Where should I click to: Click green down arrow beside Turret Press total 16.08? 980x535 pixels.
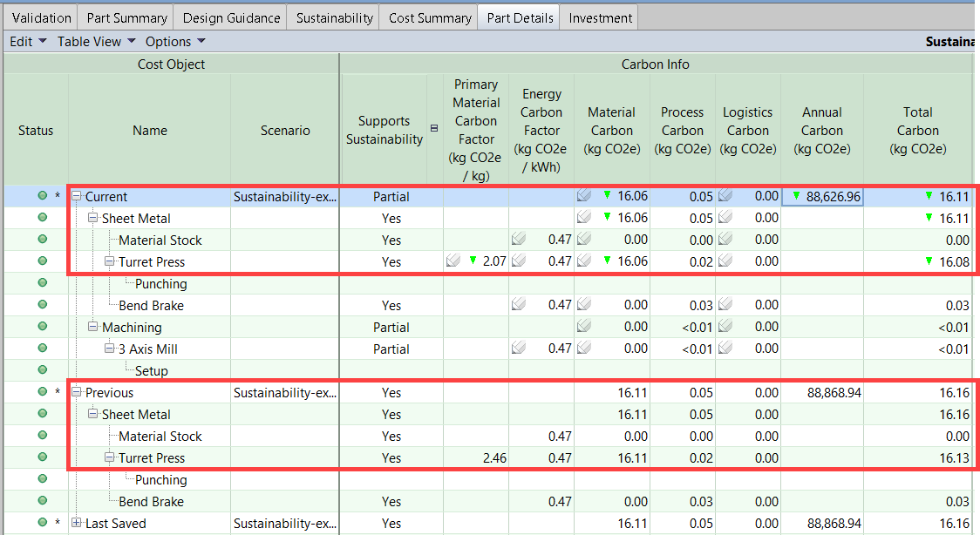click(x=929, y=261)
